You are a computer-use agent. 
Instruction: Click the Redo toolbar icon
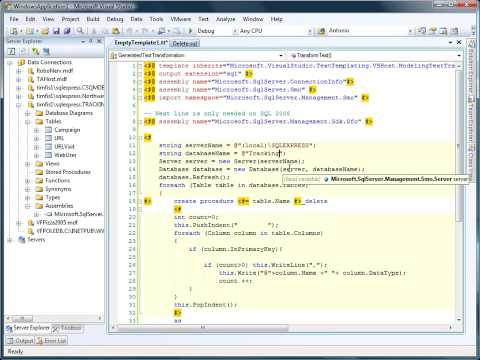[x=145, y=31]
